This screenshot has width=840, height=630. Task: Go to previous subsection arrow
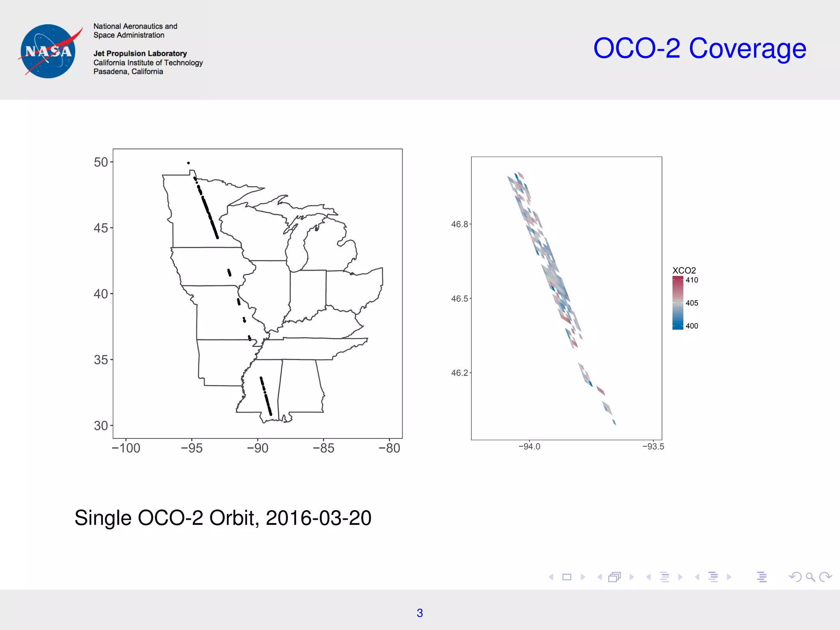(x=648, y=577)
